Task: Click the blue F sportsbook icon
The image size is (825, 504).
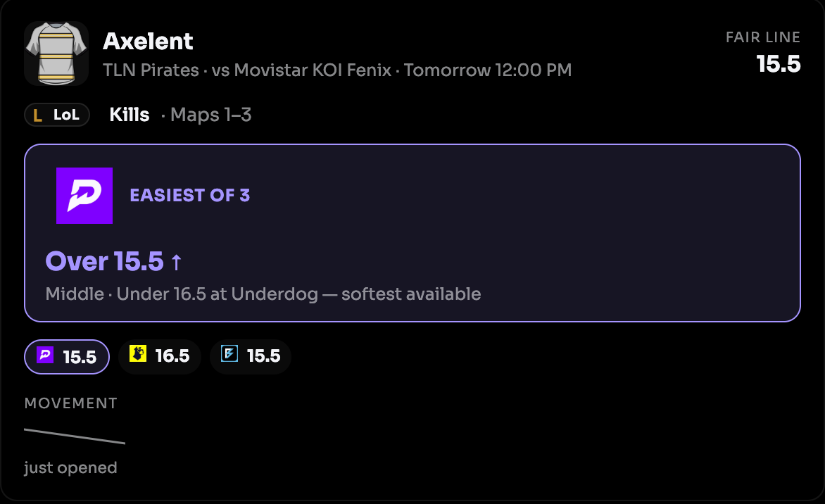Action: pos(229,353)
